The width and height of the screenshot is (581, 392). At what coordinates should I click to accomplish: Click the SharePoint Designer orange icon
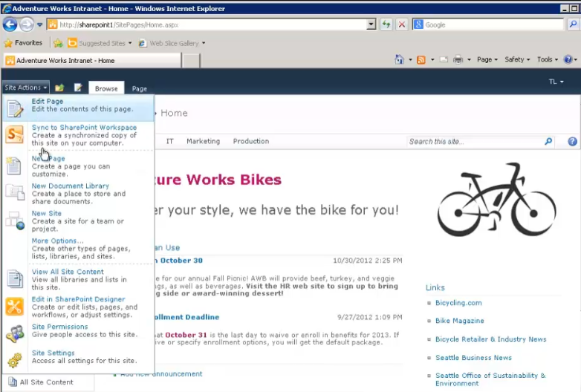14,307
